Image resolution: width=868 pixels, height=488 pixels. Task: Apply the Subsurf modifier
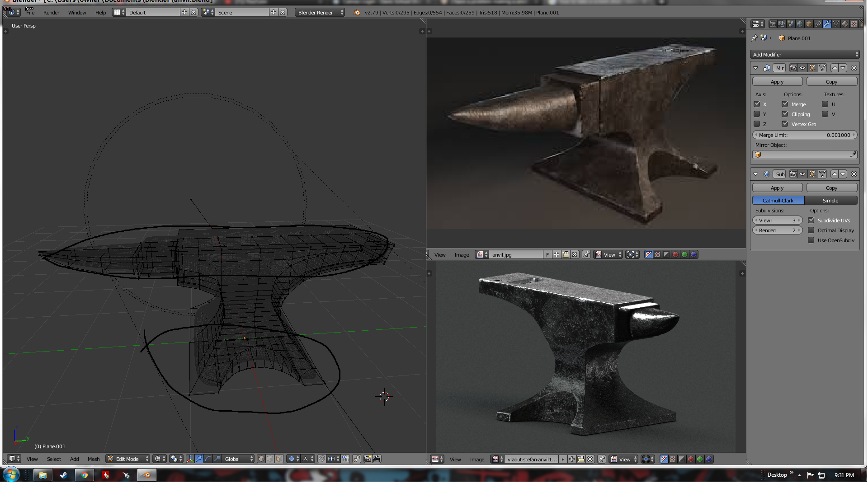(777, 188)
